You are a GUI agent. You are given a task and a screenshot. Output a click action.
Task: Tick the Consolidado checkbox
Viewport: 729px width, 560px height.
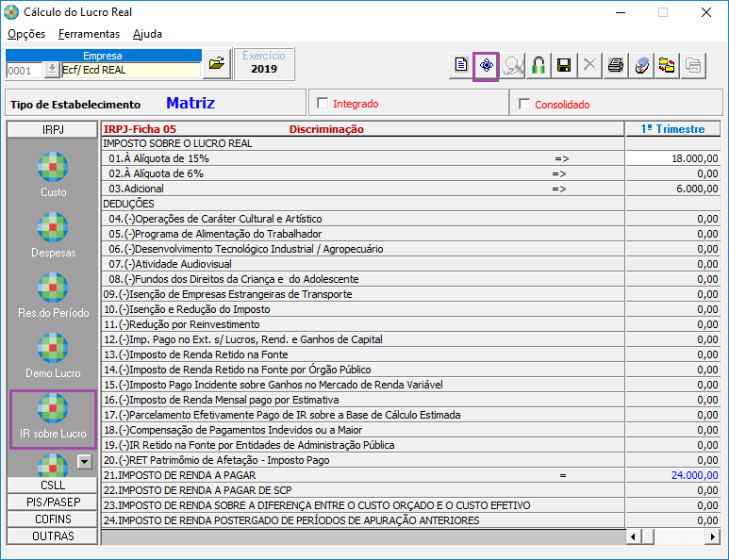[525, 104]
